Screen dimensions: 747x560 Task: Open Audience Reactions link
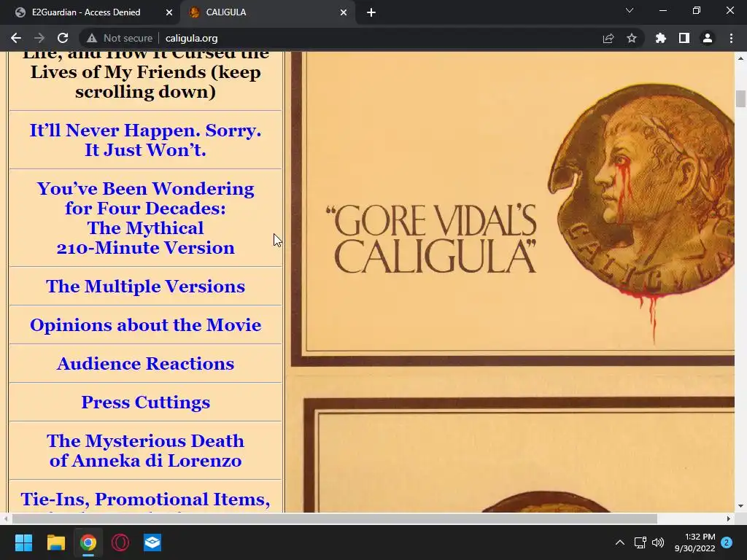tap(145, 363)
